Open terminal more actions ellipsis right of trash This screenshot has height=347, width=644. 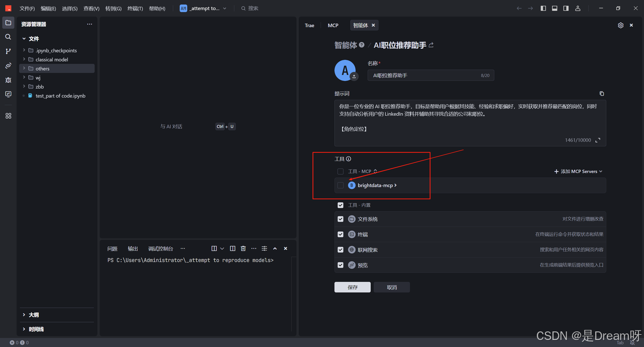click(x=254, y=248)
